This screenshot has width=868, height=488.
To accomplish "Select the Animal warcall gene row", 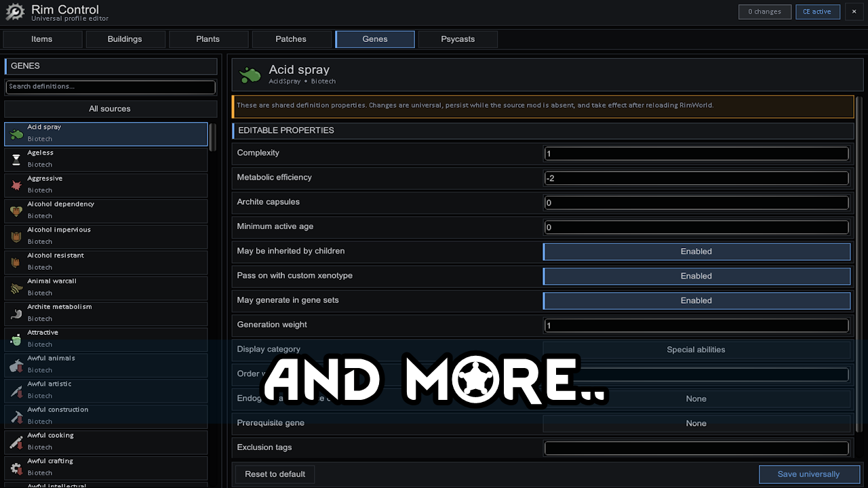I will 106,288.
